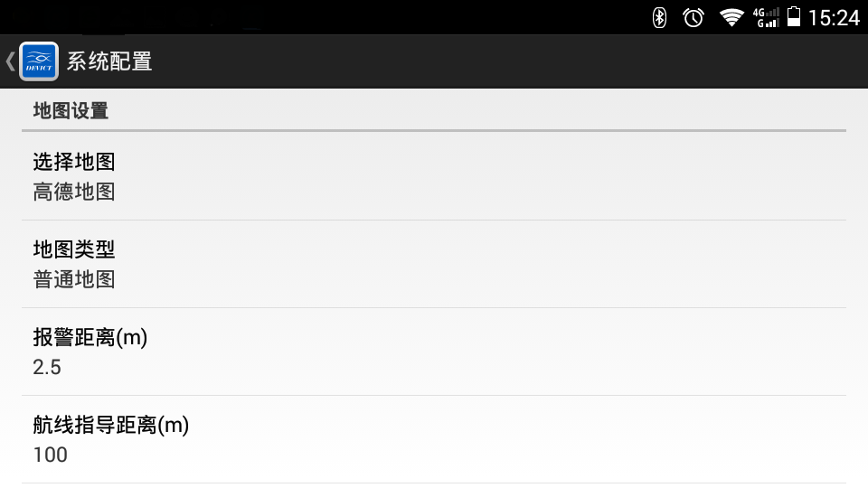The width and height of the screenshot is (868, 488).
Task: Tap the Wi-Fi signal icon
Action: pyautogui.click(x=731, y=18)
